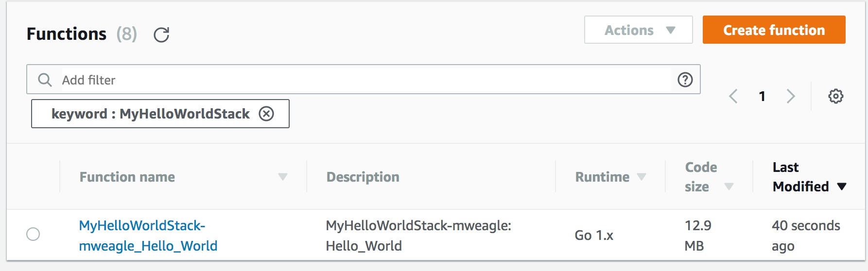This screenshot has width=868, height=271.
Task: Select page number 1 in pagination
Action: (x=762, y=96)
